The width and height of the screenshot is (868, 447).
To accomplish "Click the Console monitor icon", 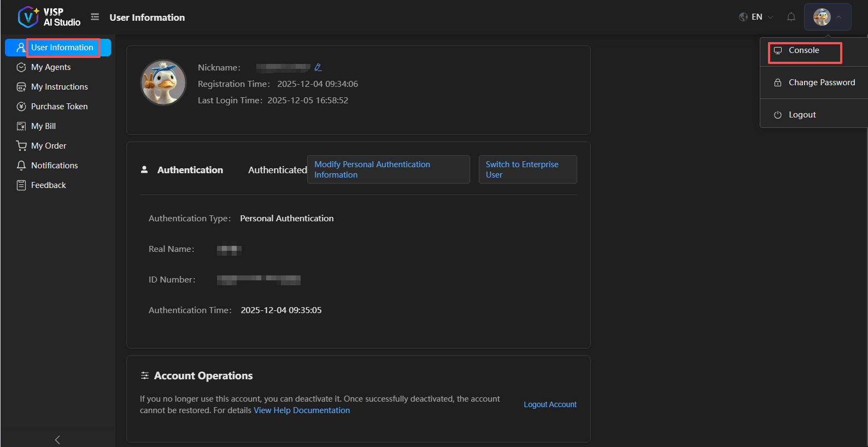I will click(x=778, y=50).
